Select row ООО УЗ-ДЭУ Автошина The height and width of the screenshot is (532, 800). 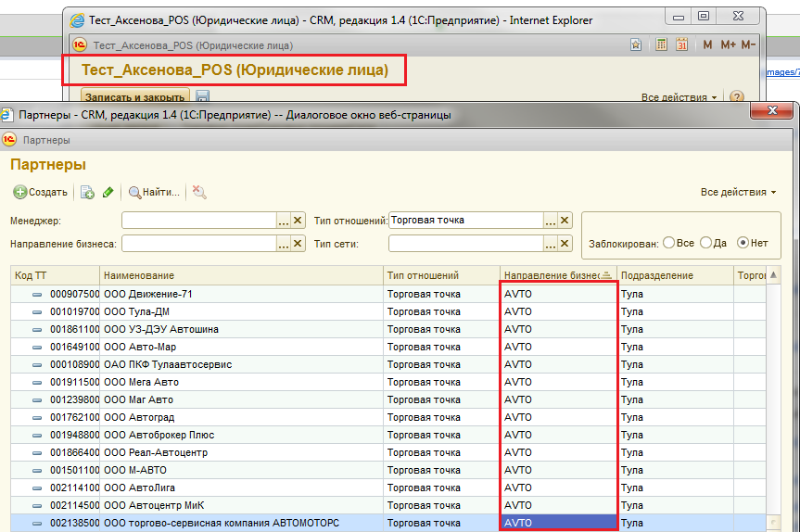(x=388, y=329)
